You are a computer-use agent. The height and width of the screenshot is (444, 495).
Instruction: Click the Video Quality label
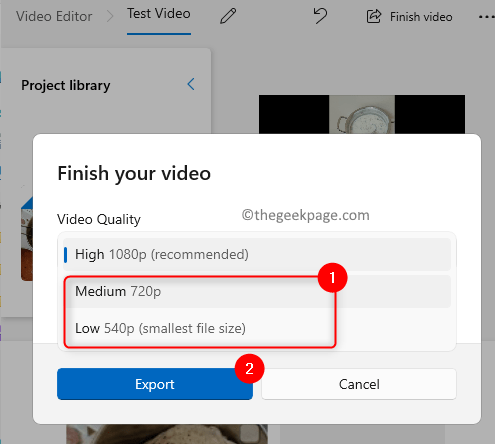tap(99, 219)
